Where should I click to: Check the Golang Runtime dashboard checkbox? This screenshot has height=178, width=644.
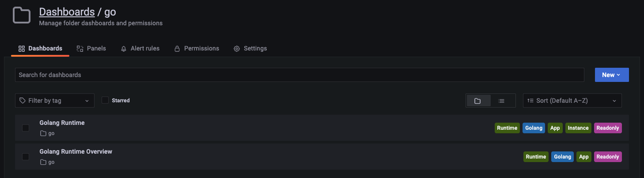[x=26, y=128]
